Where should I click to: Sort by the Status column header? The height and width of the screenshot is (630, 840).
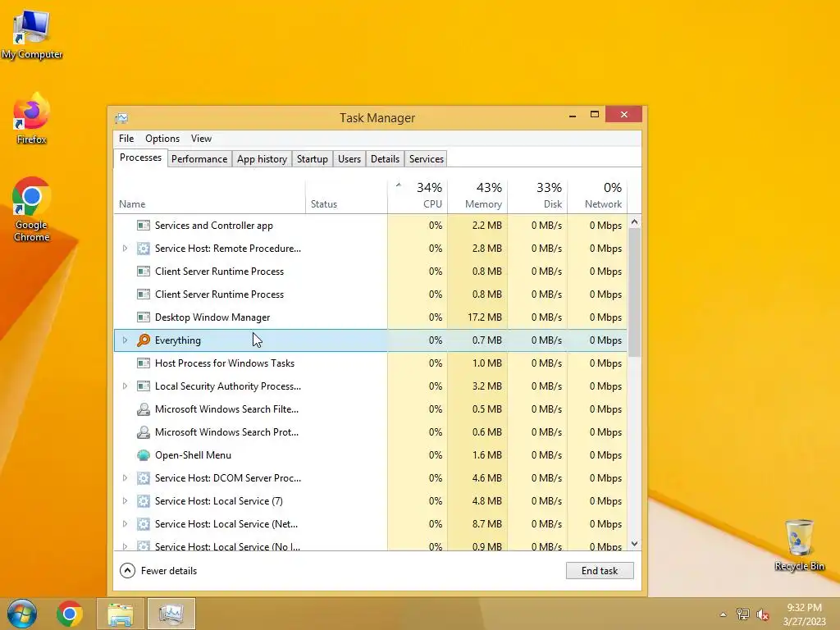(x=346, y=196)
